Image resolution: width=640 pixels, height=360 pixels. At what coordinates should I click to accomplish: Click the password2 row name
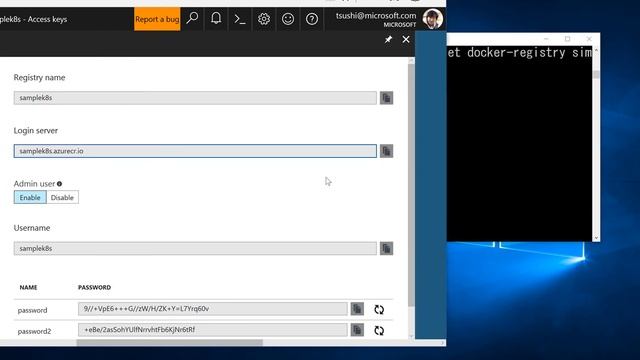[x=34, y=331]
